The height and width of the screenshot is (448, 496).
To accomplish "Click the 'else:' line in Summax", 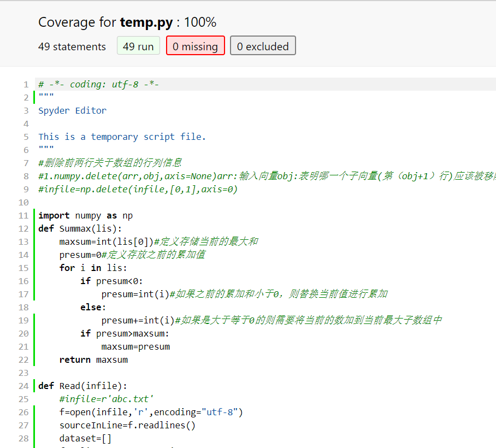I will (93, 307).
